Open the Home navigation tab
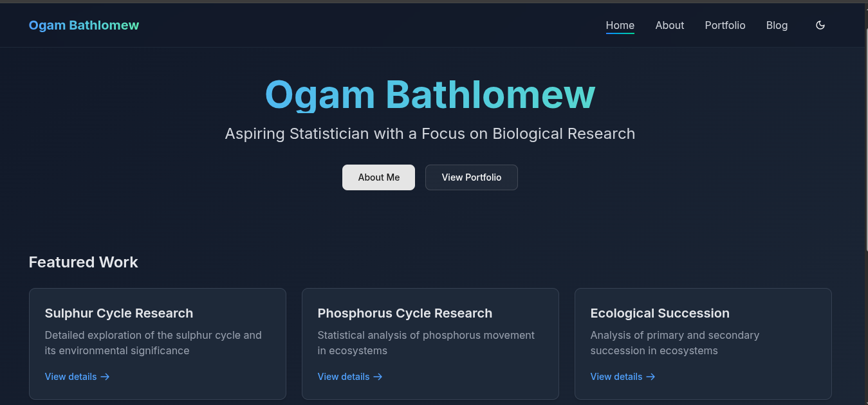This screenshot has width=868, height=405. [620, 25]
